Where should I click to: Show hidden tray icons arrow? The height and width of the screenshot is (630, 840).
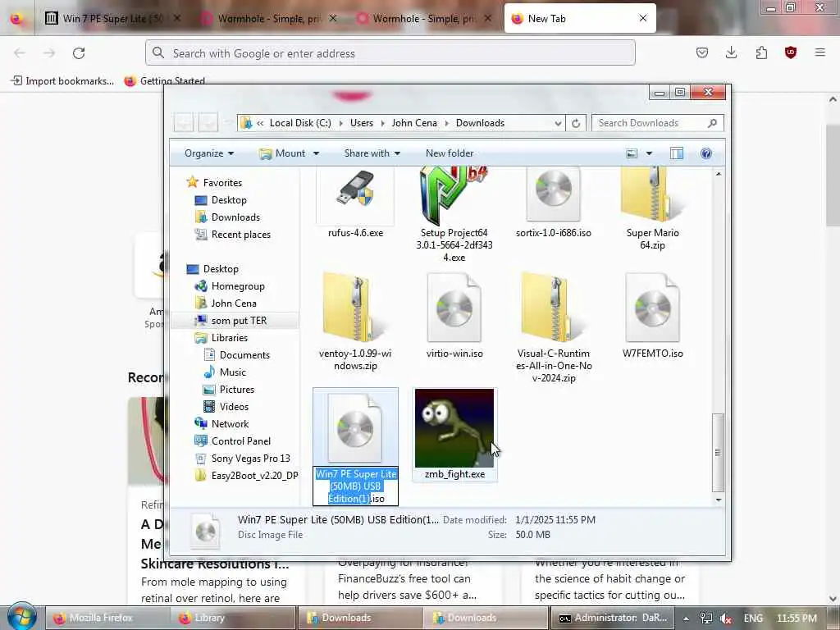pos(686,619)
